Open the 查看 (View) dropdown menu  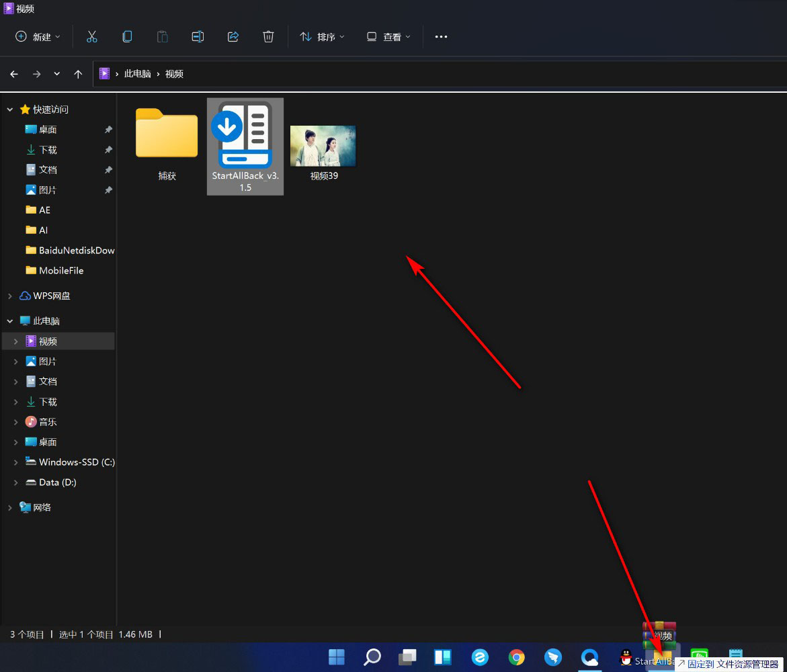[x=388, y=37]
